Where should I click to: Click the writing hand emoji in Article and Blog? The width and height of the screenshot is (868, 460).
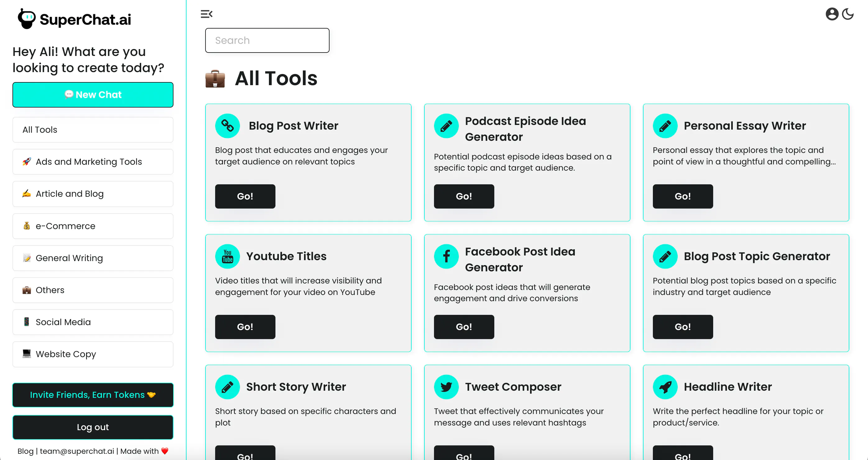point(27,194)
